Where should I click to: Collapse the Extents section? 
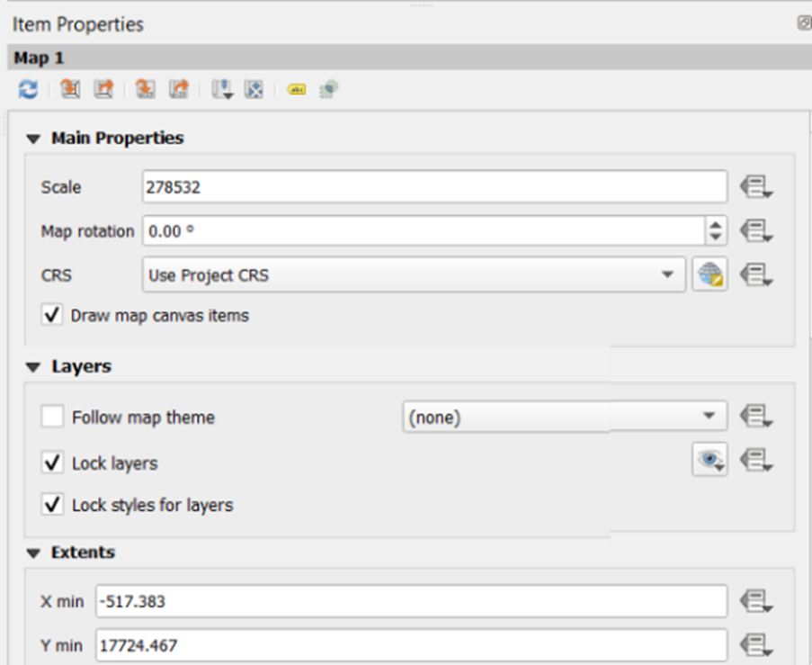[34, 553]
